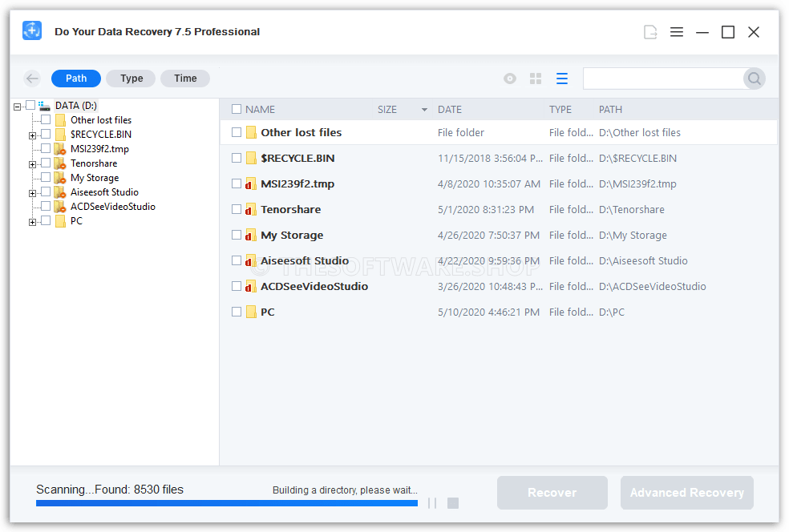Screen dimensions: 789x532
Task: Check the Other lost files row checkbox
Action: click(237, 132)
